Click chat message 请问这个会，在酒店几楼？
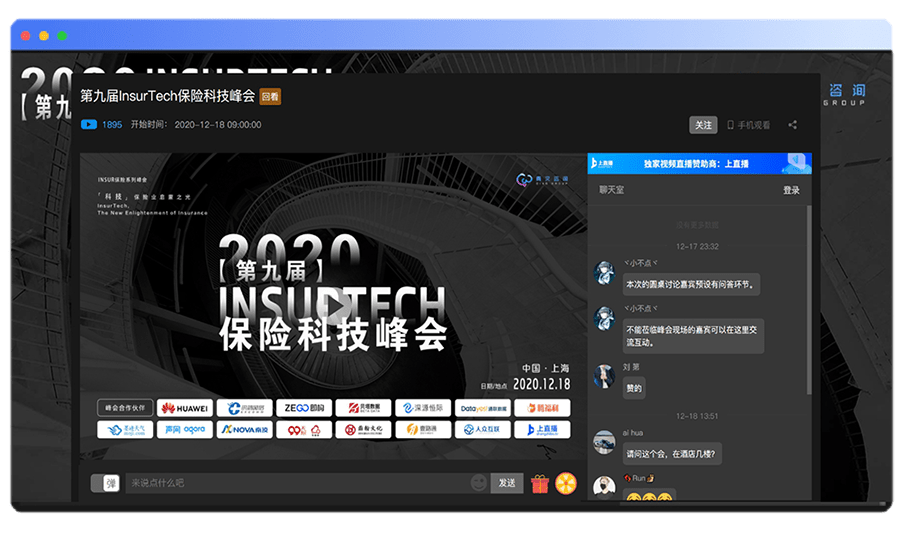Viewport: 900px width, 550px height. click(x=672, y=454)
